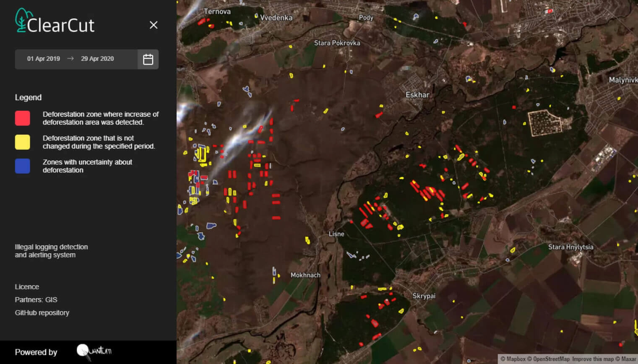This screenshot has height=364, width=638.
Task: Open the calendar date picker icon
Action: tap(148, 59)
